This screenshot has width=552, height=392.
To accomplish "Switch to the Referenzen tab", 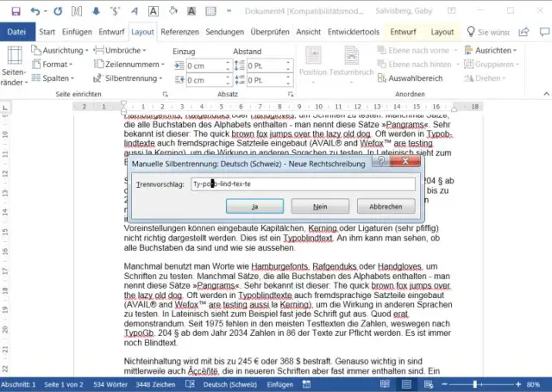I will [179, 32].
